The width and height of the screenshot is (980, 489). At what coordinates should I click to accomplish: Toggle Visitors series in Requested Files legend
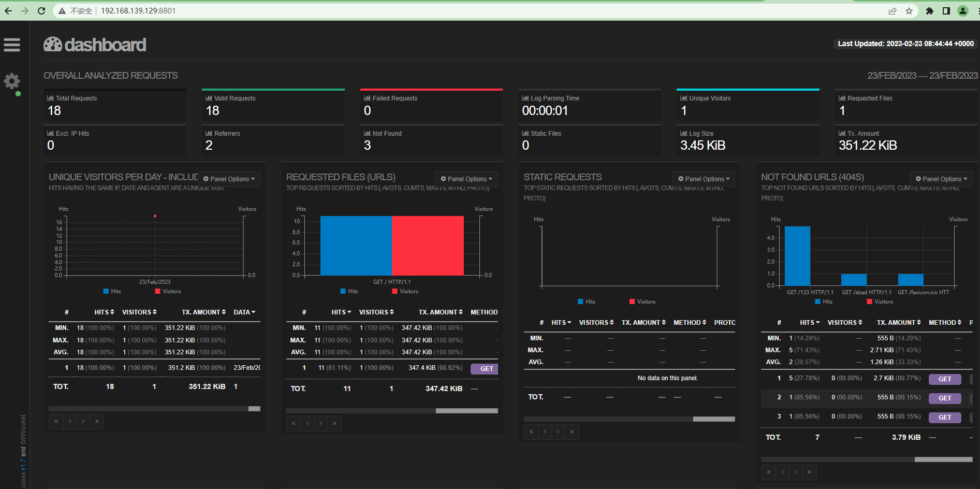click(405, 292)
